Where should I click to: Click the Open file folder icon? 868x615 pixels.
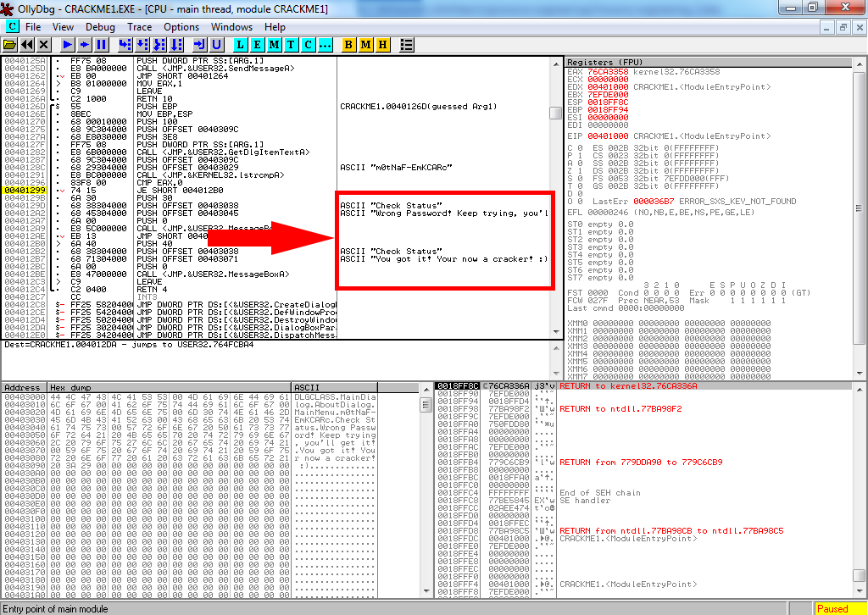[x=10, y=44]
